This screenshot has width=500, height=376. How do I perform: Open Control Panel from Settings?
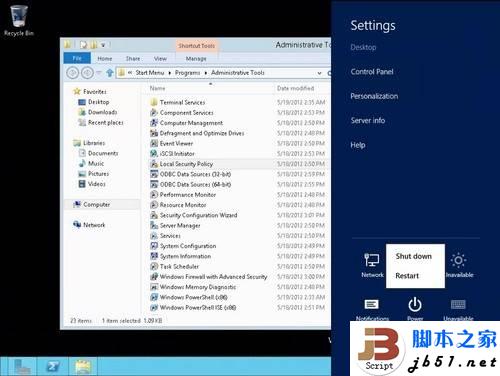click(372, 72)
